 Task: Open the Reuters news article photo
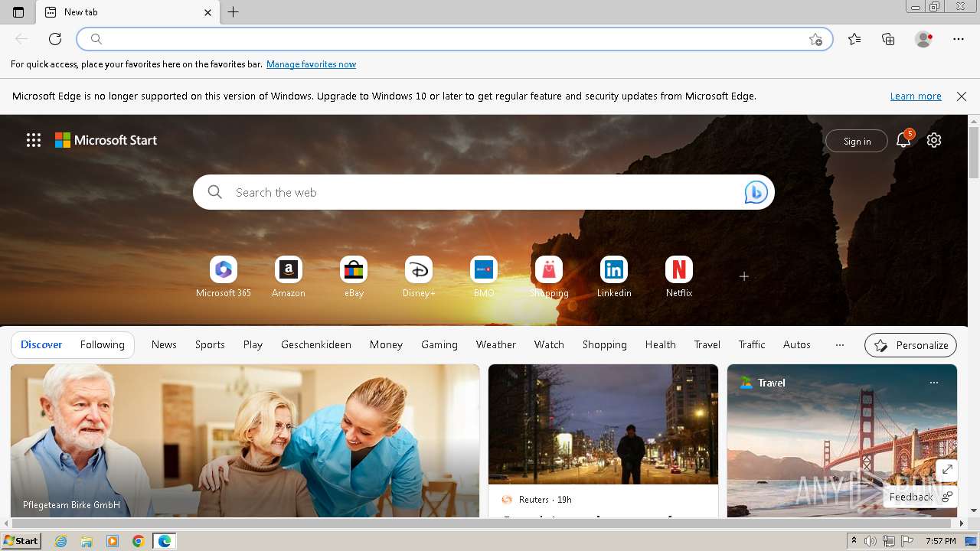pos(603,424)
